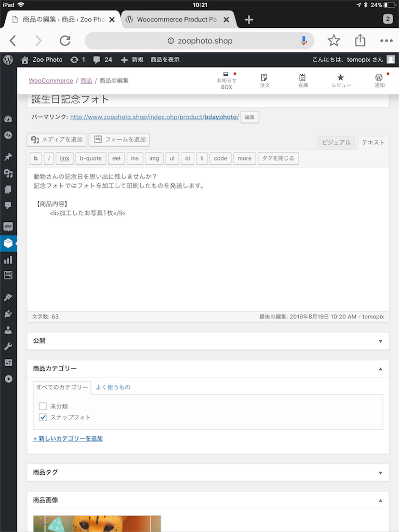Insert image tag with the img button
399x532 pixels.
[154, 158]
